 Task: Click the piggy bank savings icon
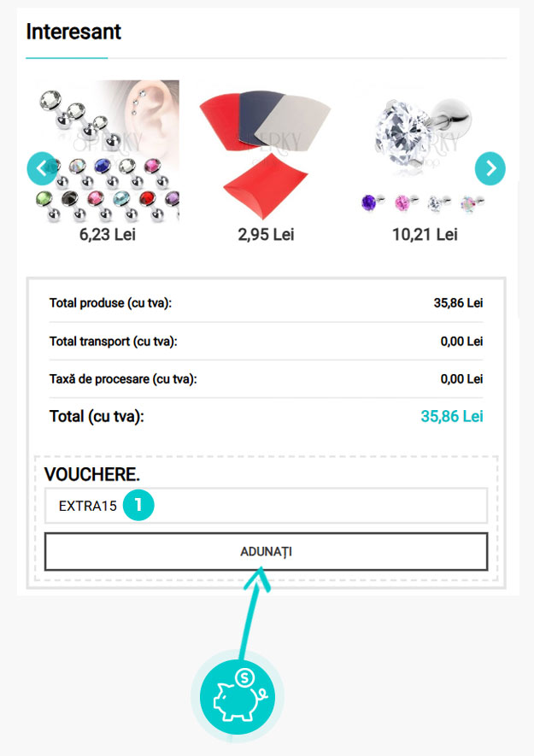(x=237, y=697)
